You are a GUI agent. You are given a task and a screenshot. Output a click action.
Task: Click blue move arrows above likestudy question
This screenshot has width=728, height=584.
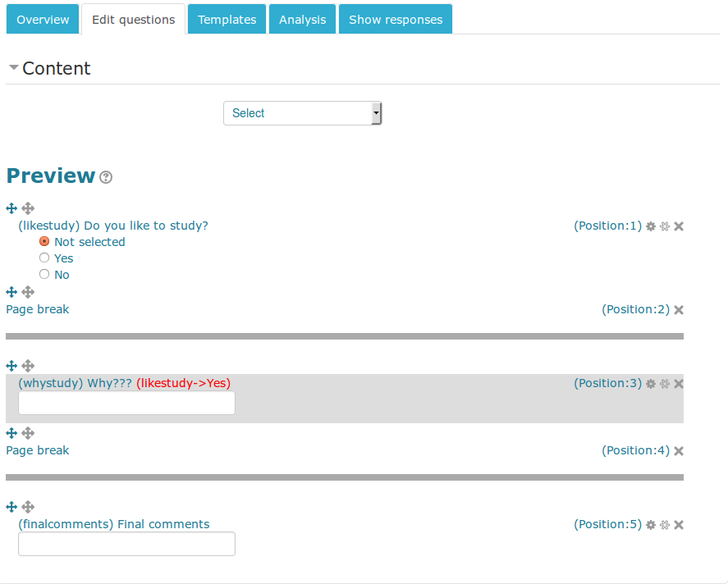point(11,208)
